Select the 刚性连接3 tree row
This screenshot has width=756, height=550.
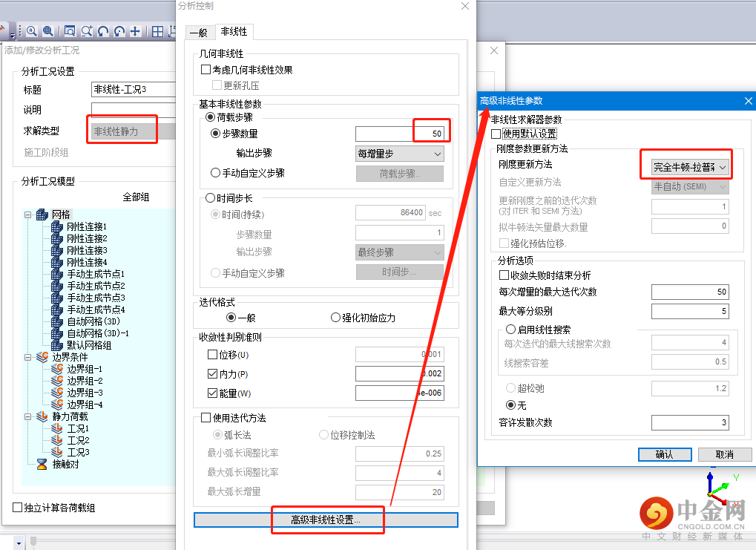coord(87,250)
